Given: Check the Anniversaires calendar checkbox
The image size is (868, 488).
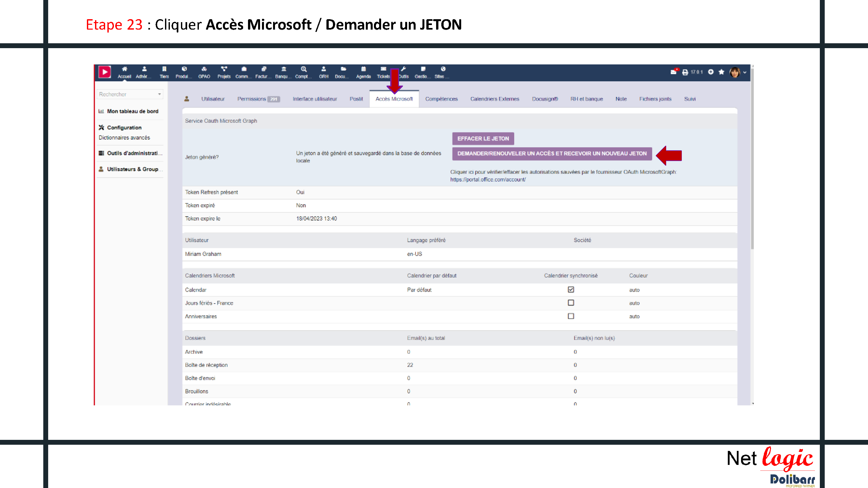Looking at the screenshot, I should 571,316.
